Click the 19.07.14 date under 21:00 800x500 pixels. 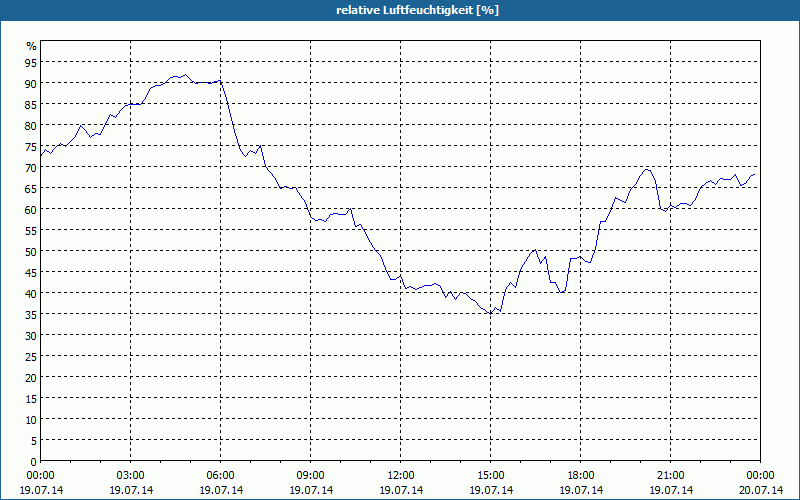(671, 490)
